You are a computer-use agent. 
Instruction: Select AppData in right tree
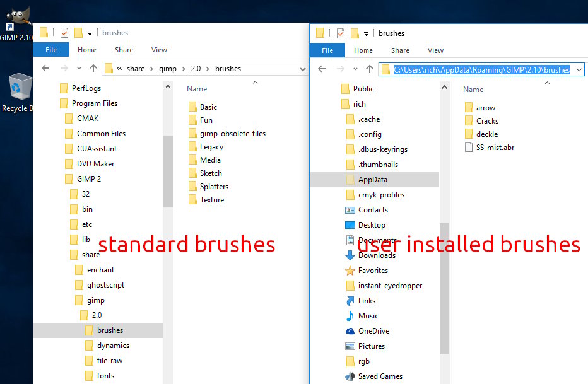tap(375, 180)
